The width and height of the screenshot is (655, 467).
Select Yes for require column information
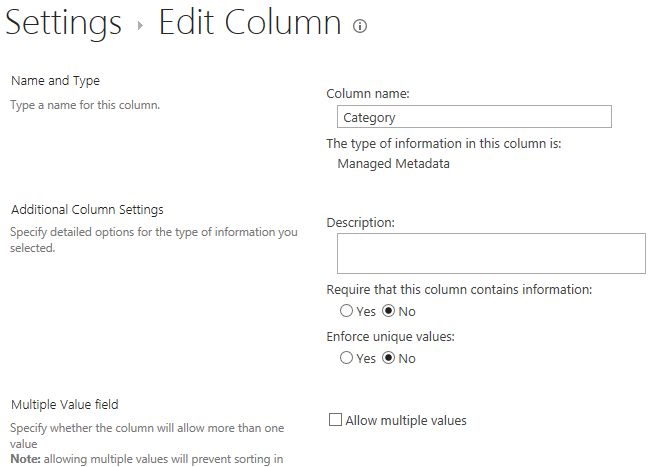(347, 311)
